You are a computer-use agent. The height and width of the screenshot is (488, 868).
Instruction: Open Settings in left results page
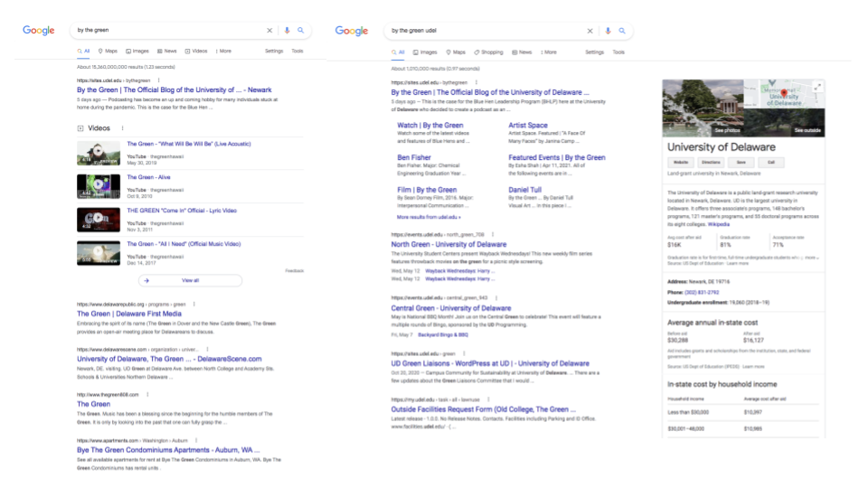tap(274, 51)
